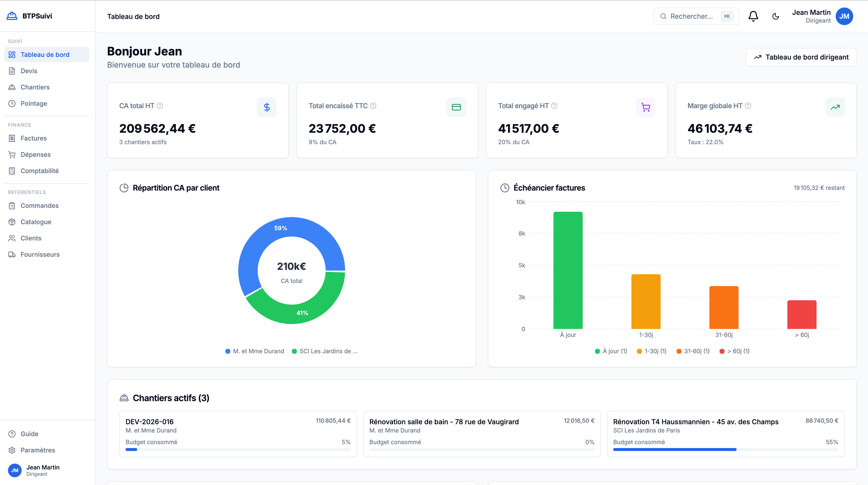
Task: Open notifications with the bell icon
Action: [753, 16]
